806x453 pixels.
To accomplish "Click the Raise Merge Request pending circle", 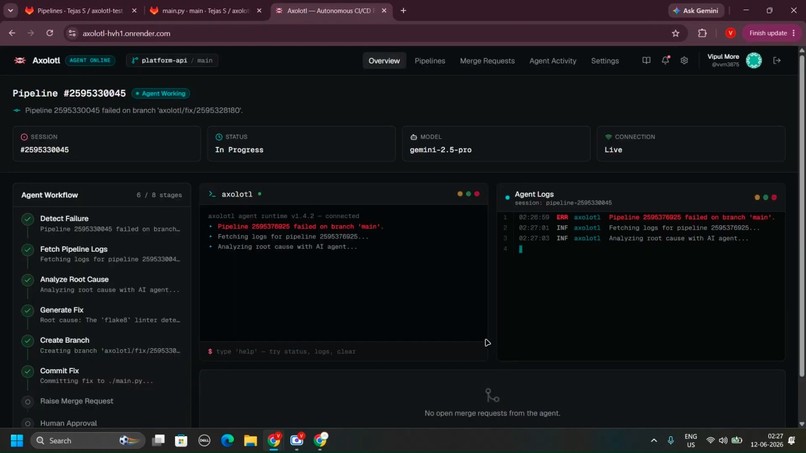I will click(28, 402).
